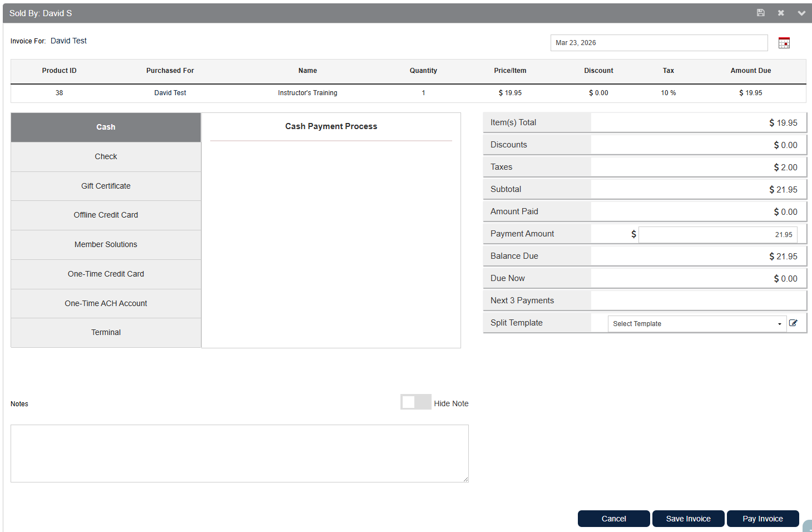
Task: Click inside the Notes text area
Action: tap(239, 454)
